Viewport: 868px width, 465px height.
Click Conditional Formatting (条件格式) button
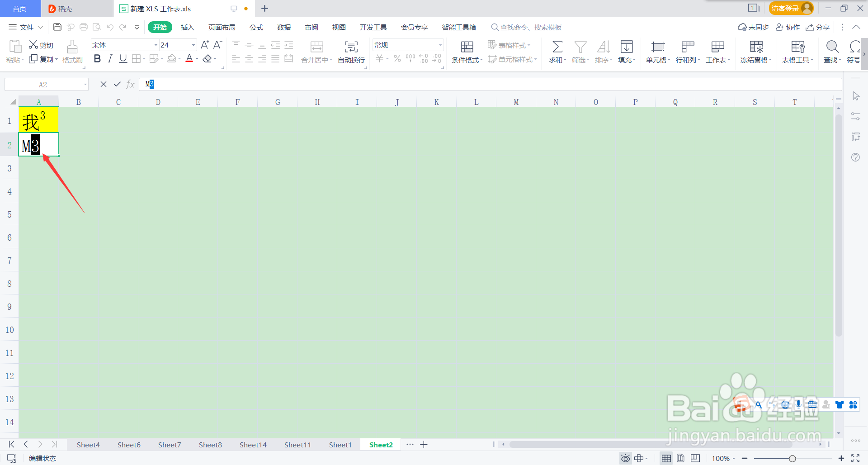tap(467, 52)
